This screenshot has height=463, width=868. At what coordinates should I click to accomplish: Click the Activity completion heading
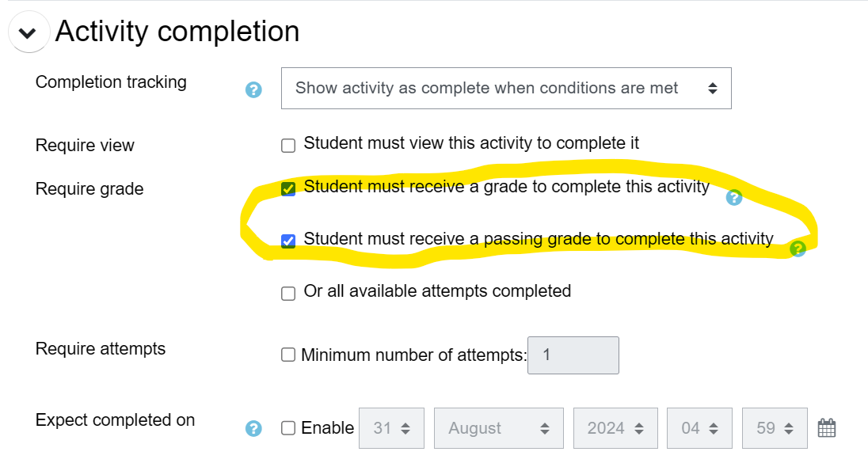pos(177,32)
